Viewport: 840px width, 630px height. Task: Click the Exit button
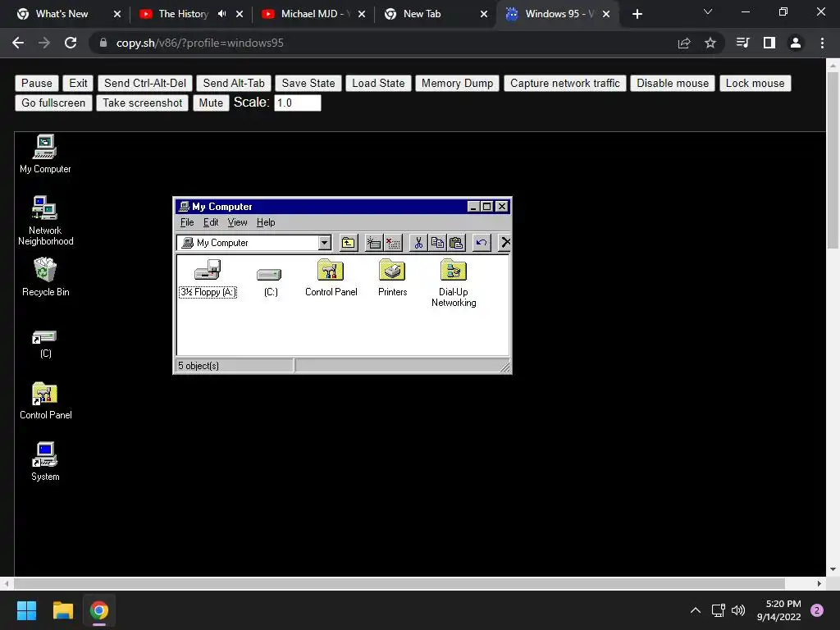coord(78,83)
